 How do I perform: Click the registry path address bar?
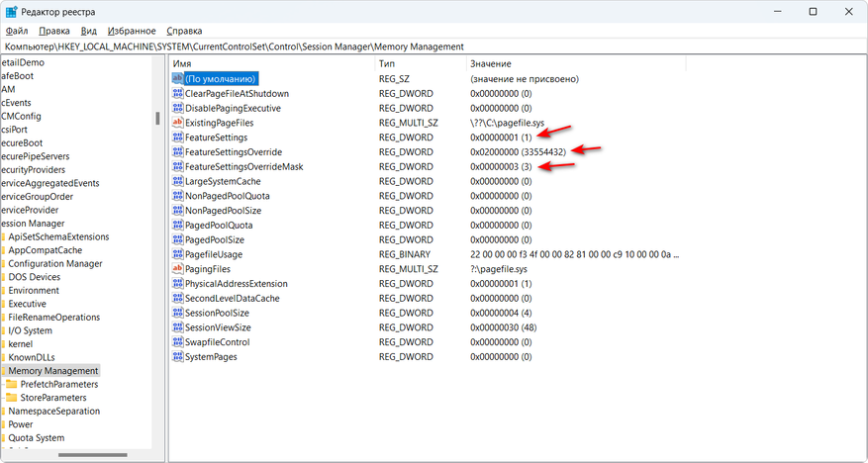coord(434,46)
